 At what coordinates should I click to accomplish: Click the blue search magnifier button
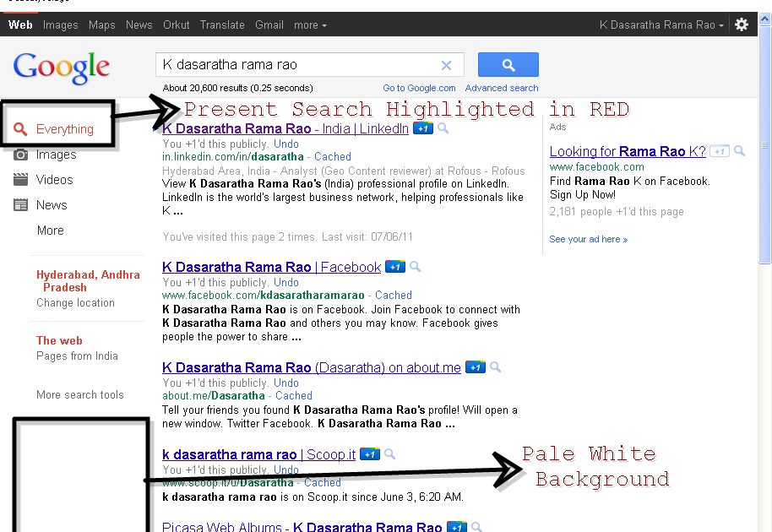[508, 64]
